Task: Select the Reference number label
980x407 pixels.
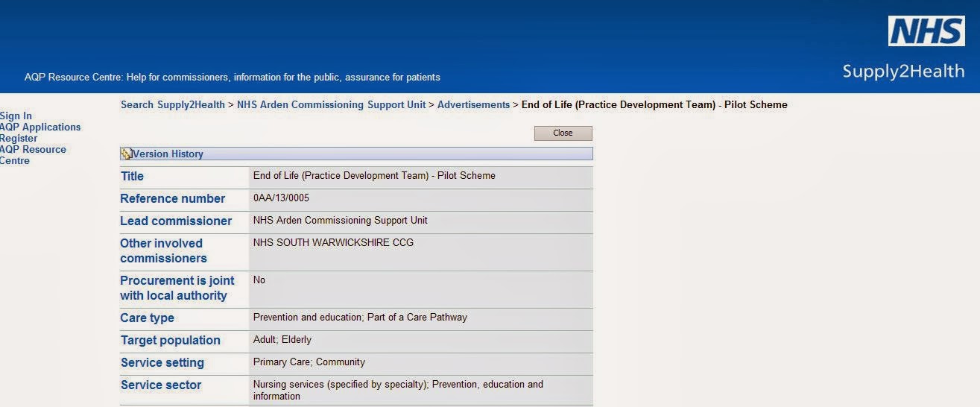Action: coord(172,199)
